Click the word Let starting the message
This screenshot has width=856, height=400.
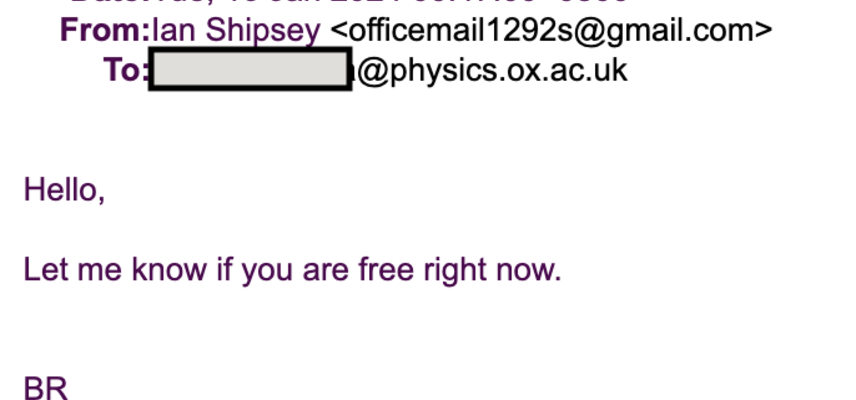pyautogui.click(x=45, y=270)
